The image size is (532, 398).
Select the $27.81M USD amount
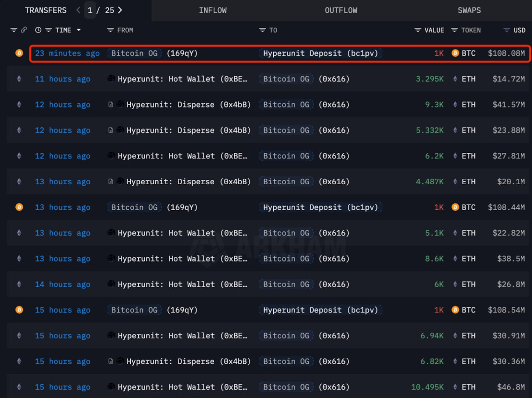click(509, 156)
